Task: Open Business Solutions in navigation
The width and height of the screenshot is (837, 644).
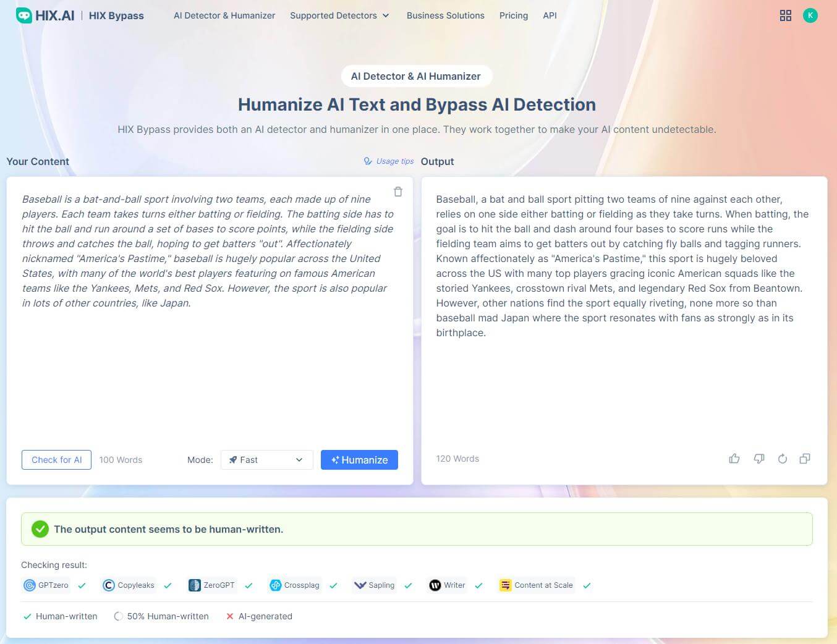Action: click(445, 15)
